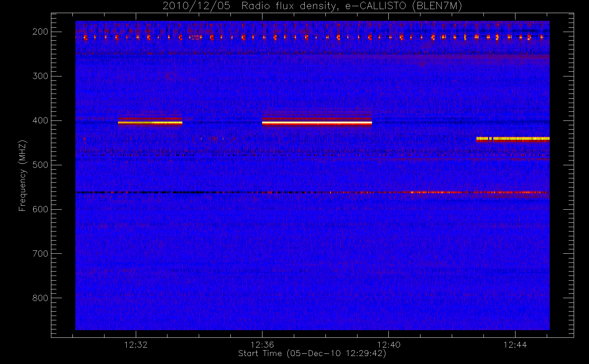The height and width of the screenshot is (364, 589).
Task: Click the 400 frequency tick label
Action: click(40, 120)
